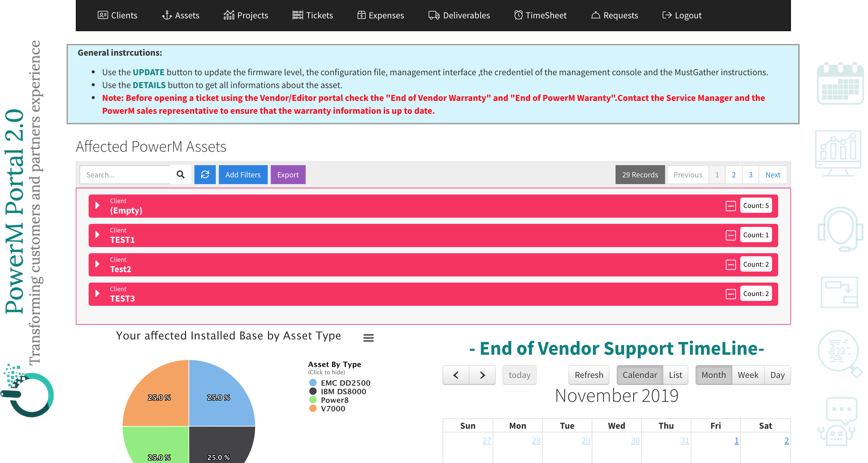Image resolution: width=868 pixels, height=463 pixels.
Task: Switch to Calendar view
Action: [640, 375]
